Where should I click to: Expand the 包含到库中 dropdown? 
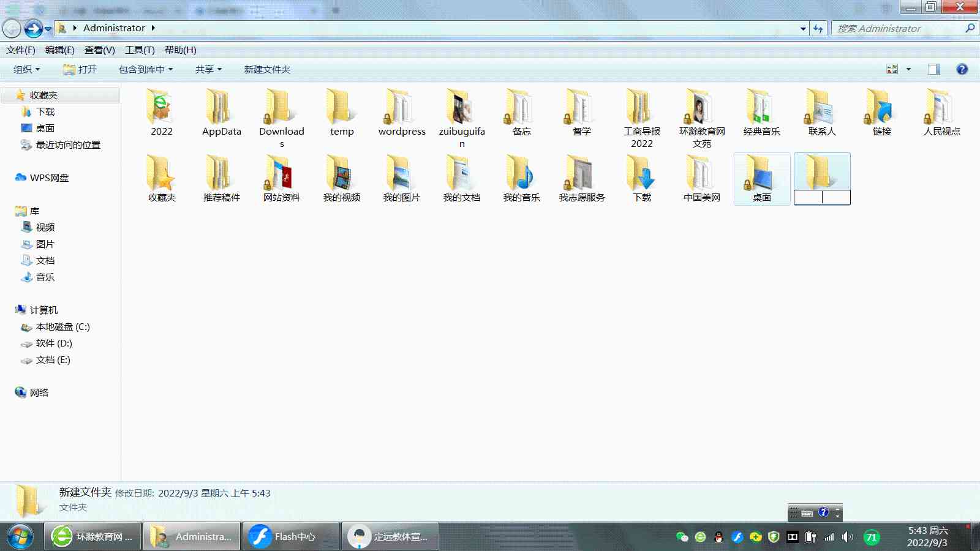[145, 69]
